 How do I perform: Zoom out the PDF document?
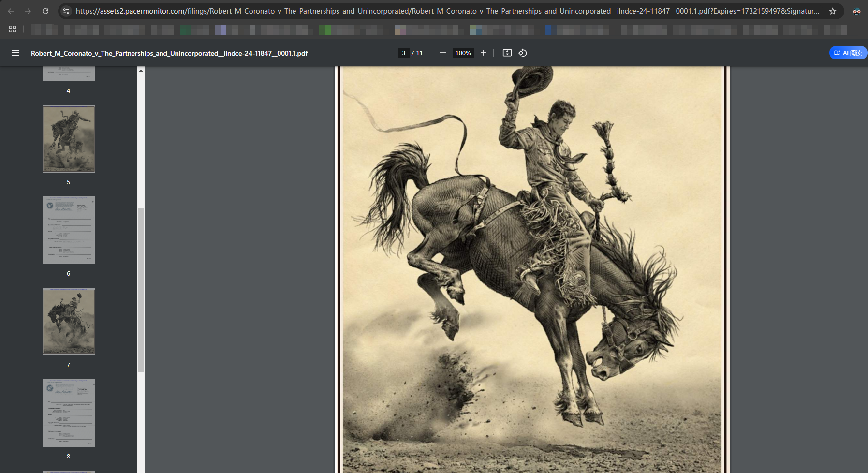tap(442, 53)
